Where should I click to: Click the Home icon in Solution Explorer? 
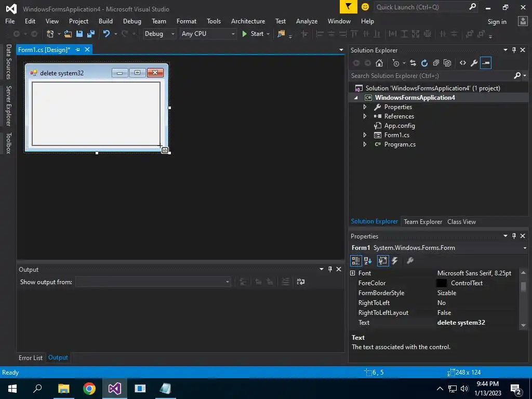(379, 63)
